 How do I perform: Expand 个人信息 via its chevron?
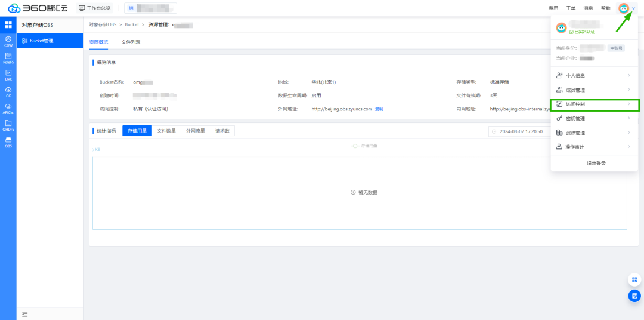point(629,76)
